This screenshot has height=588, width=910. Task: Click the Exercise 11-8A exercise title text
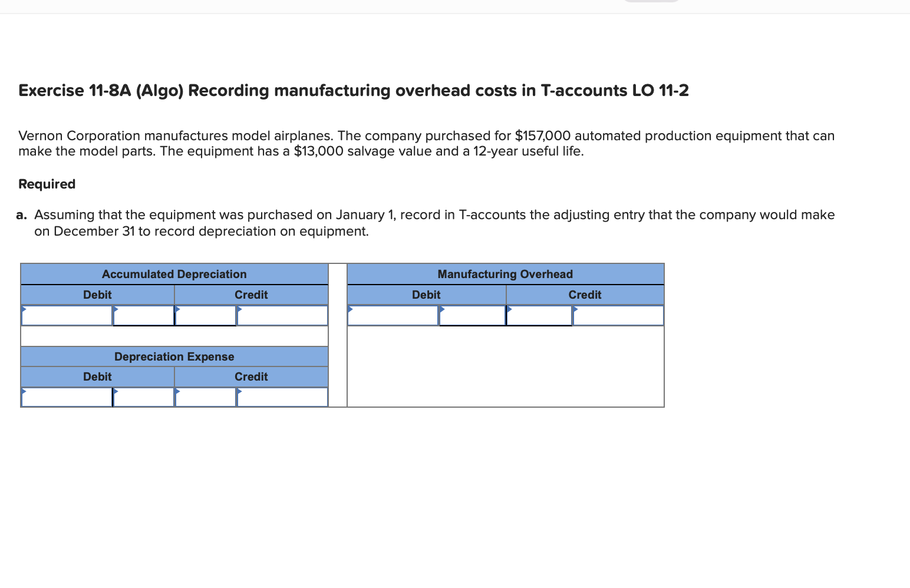(x=352, y=90)
